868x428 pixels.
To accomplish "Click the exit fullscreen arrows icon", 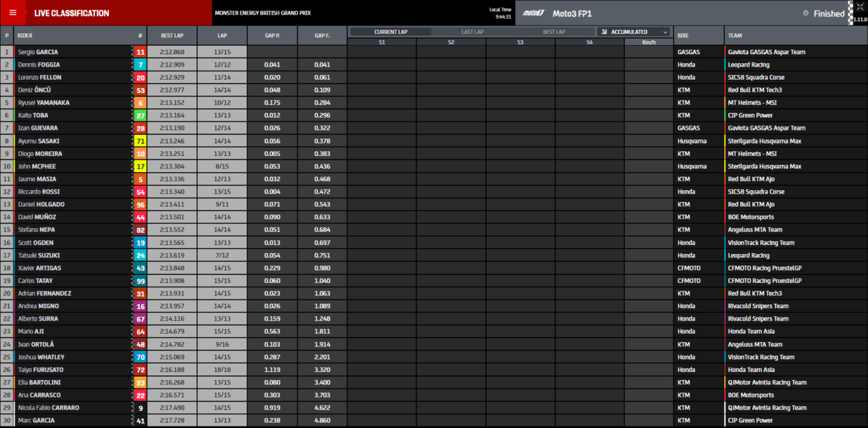I will [860, 7].
